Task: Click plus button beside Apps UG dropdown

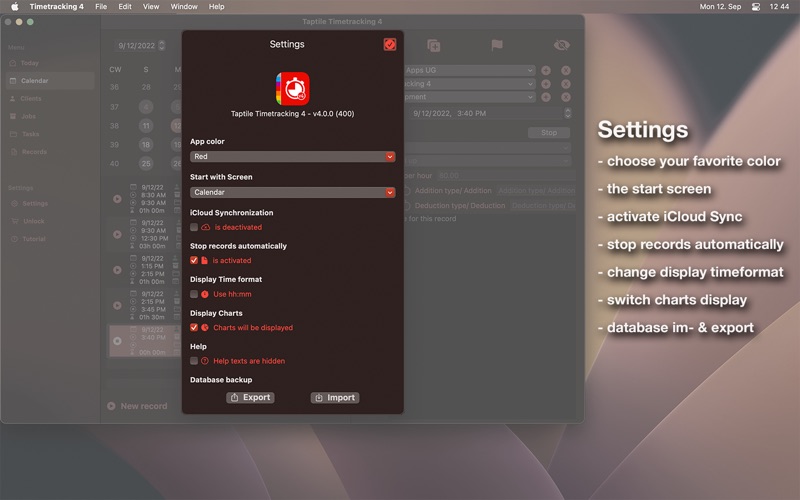Action: point(546,70)
